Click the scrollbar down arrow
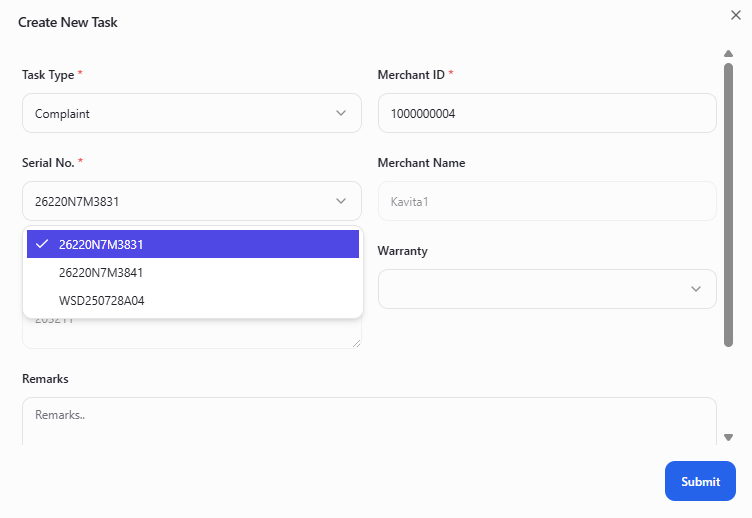 pyautogui.click(x=728, y=437)
